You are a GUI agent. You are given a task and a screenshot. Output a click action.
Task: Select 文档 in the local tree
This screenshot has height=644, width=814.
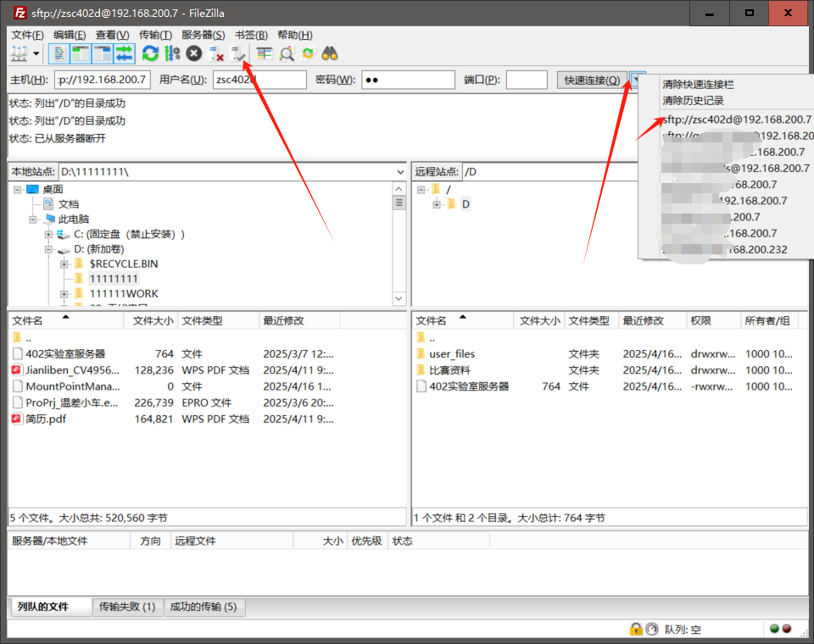pyautogui.click(x=68, y=204)
